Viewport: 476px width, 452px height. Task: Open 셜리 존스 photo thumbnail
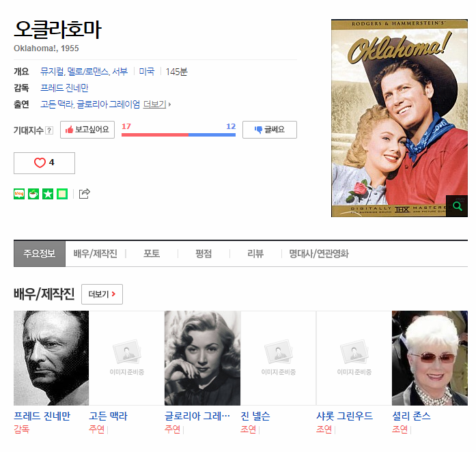pos(430,358)
